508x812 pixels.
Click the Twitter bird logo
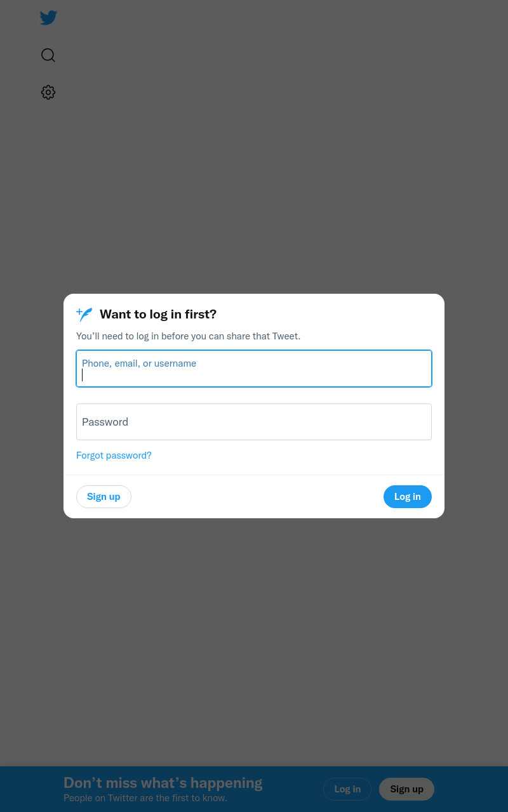point(48,18)
